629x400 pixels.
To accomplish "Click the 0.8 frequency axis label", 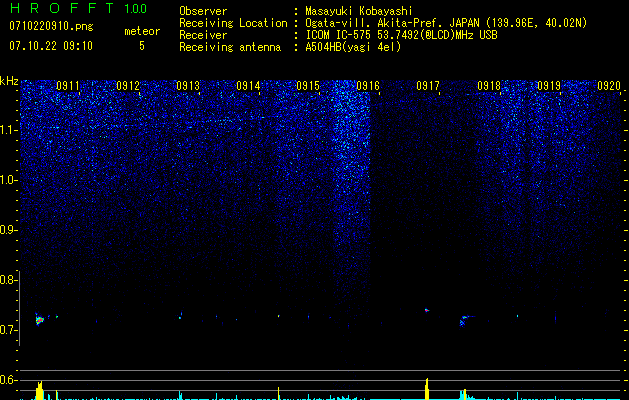I will tap(8, 280).
